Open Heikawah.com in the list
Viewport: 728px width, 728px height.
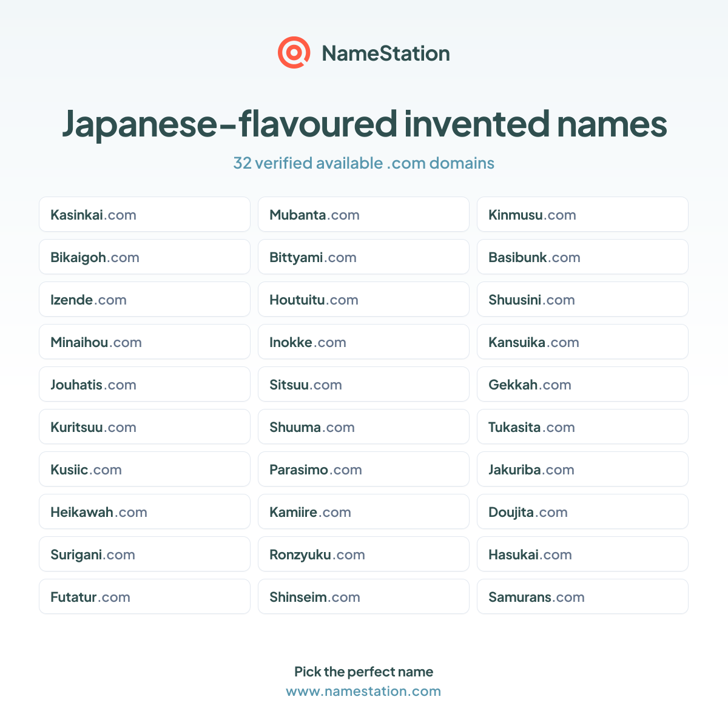tap(145, 511)
